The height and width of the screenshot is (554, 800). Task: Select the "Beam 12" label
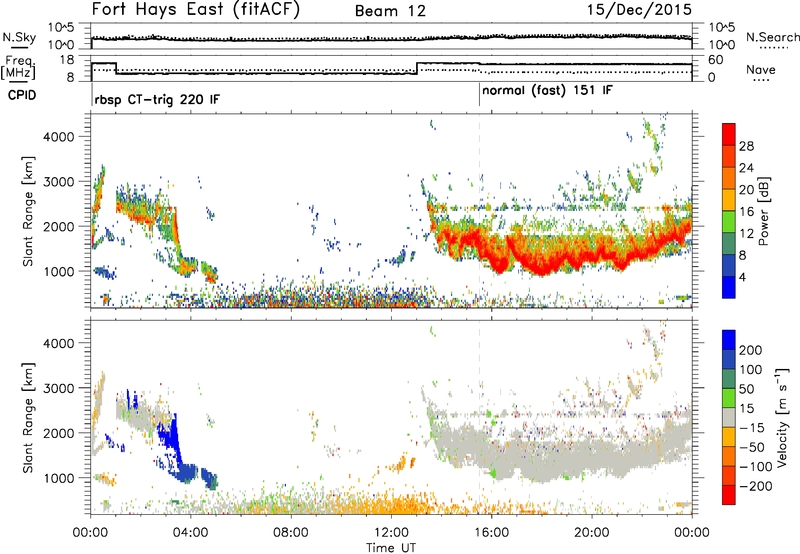390,11
